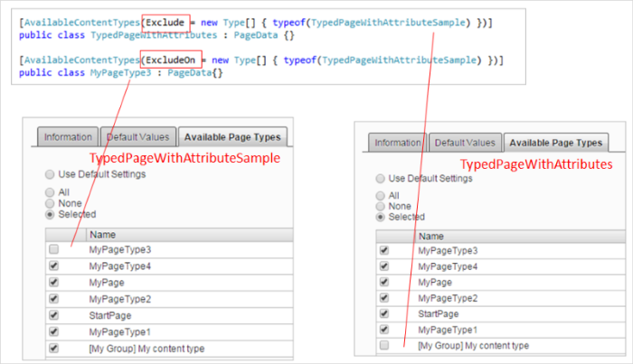The image size is (633, 364).
Task: Open Default Values tab in right panel
Action: [x=463, y=143]
